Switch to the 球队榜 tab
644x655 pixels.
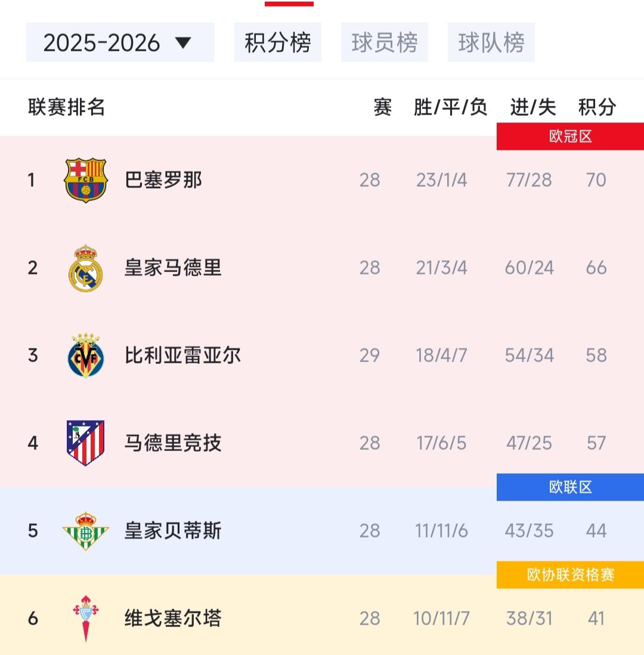click(x=491, y=42)
